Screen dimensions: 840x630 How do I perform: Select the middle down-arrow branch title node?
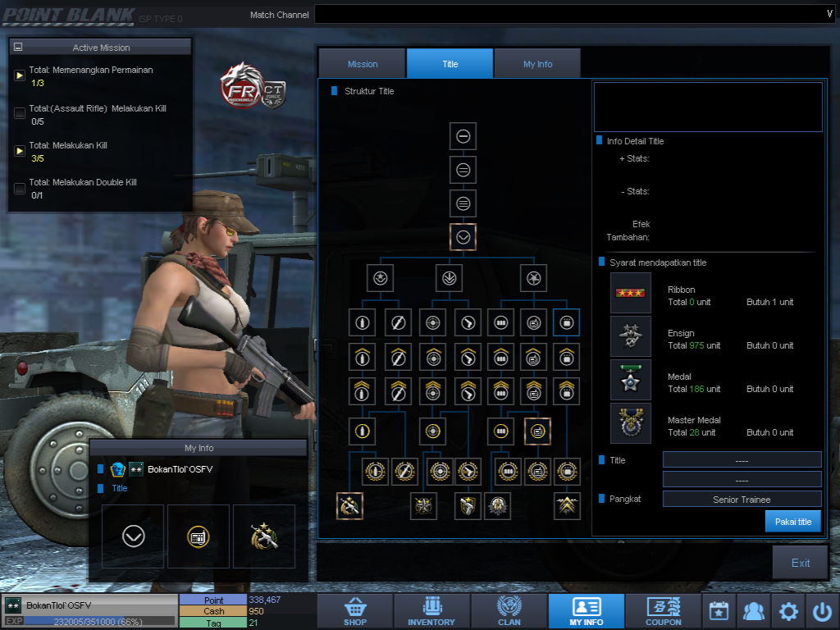pyautogui.click(x=449, y=278)
